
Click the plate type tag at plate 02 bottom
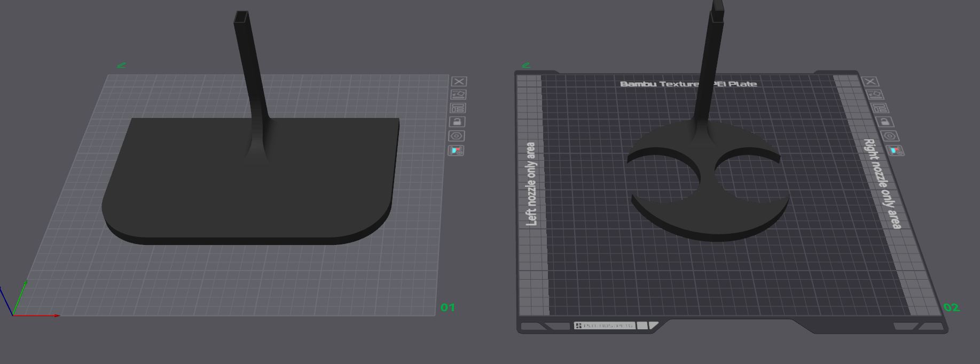[604, 325]
